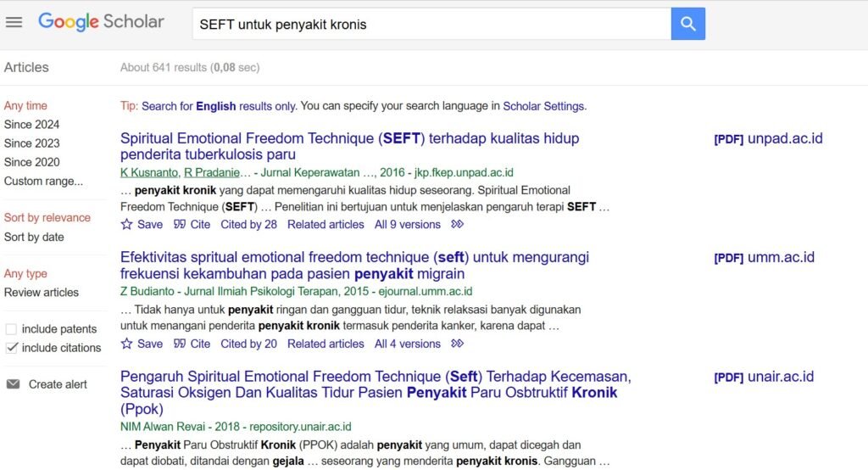
Task: Open author R Pradanie profile
Action: pos(211,173)
